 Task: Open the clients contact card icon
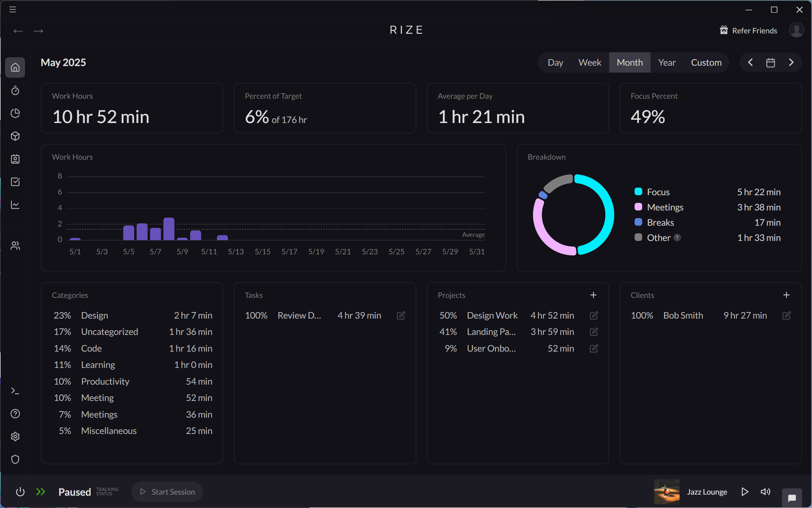(x=15, y=159)
